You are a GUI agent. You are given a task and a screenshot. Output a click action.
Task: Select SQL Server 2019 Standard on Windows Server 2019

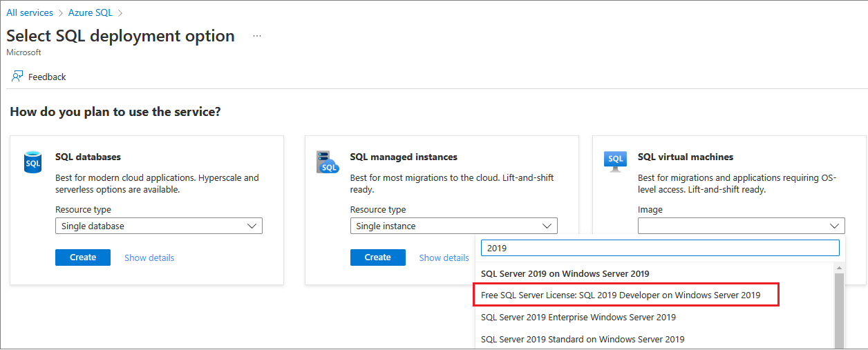pyautogui.click(x=583, y=339)
